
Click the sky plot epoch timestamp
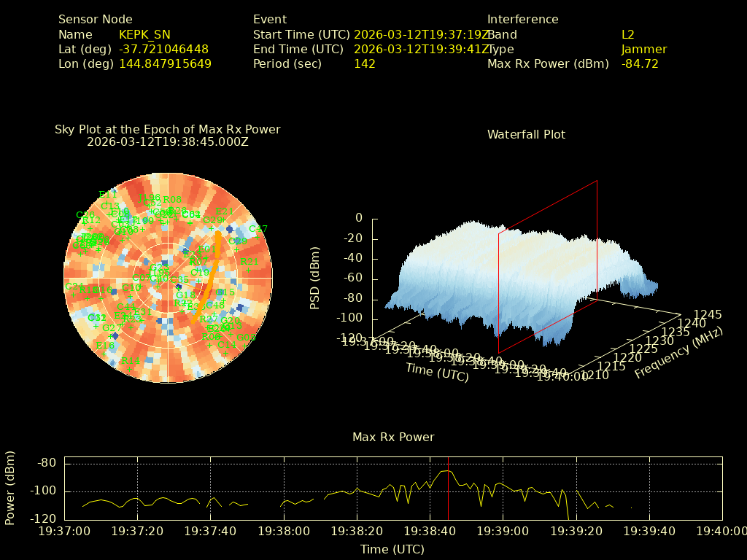[167, 141]
